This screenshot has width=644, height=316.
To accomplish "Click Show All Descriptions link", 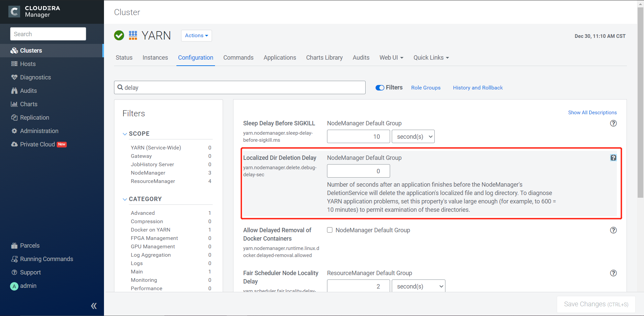I will [x=592, y=113].
